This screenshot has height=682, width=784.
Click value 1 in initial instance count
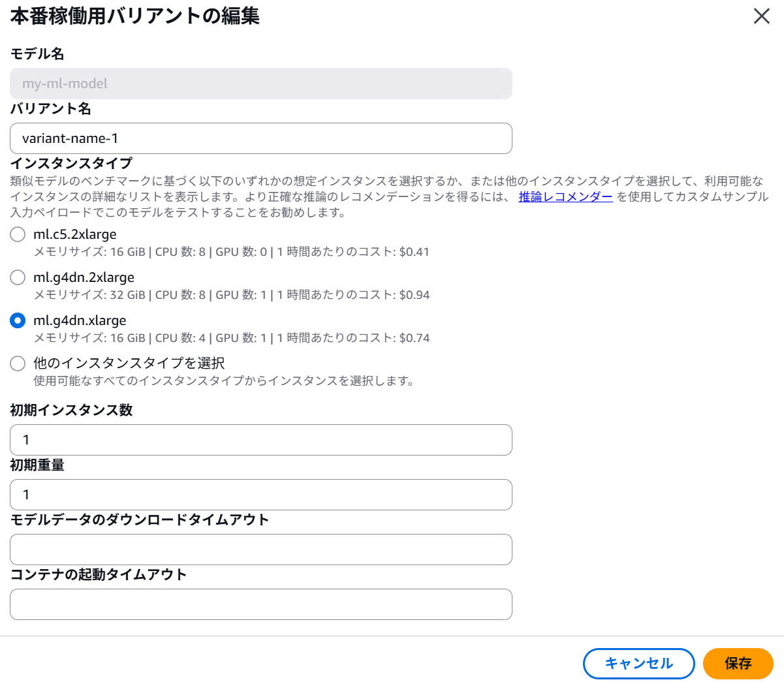261,439
